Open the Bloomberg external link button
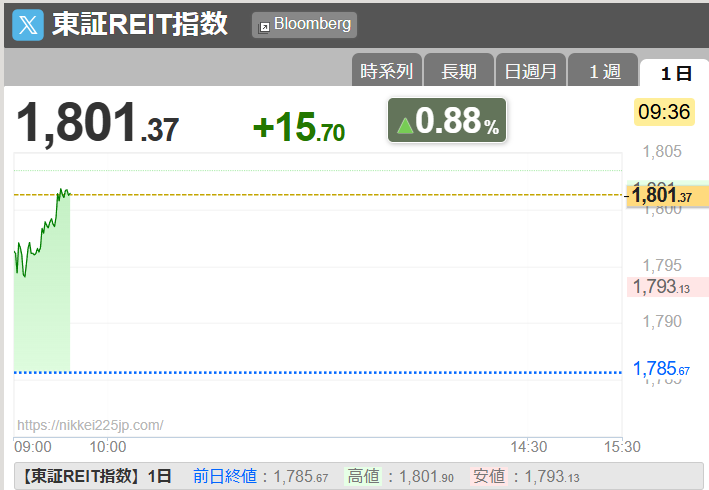The width and height of the screenshot is (709, 490). coord(304,25)
